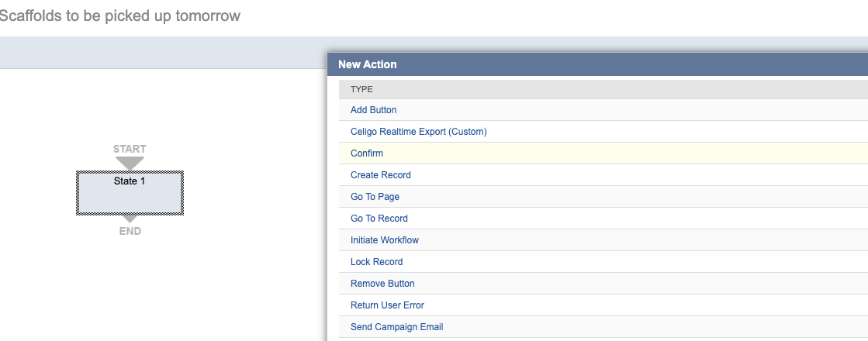Add an Initiate Workflow action
This screenshot has height=341, width=868.
(x=384, y=239)
